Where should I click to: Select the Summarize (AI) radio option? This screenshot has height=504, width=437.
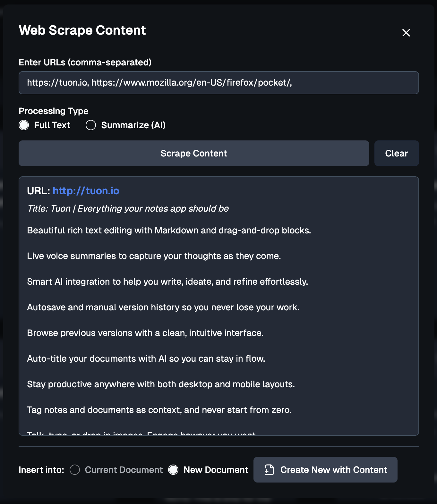click(91, 125)
